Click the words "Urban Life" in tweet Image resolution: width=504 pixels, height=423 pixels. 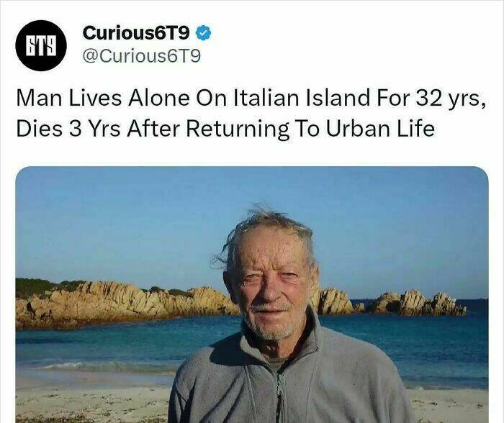click(x=380, y=128)
